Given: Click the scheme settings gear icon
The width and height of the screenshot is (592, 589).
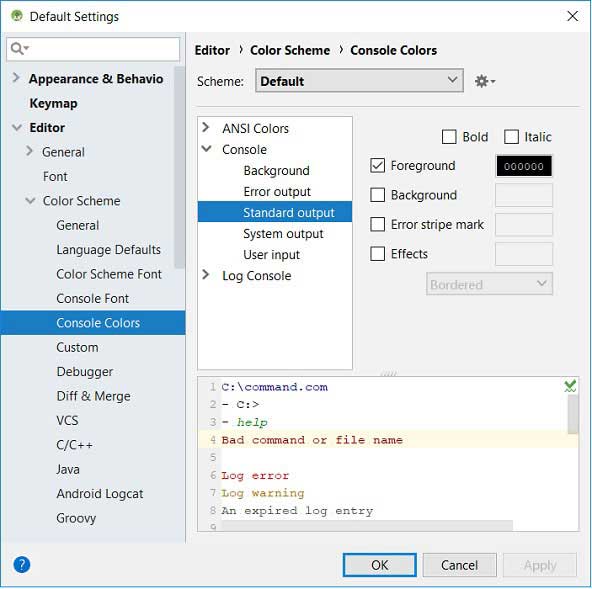Looking at the screenshot, I should pos(485,81).
